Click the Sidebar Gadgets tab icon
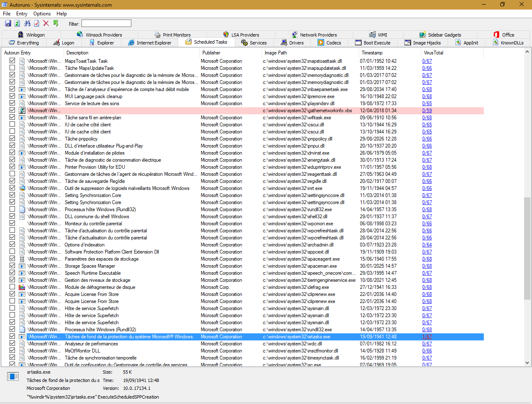The height and width of the screenshot is (404, 532). point(423,34)
